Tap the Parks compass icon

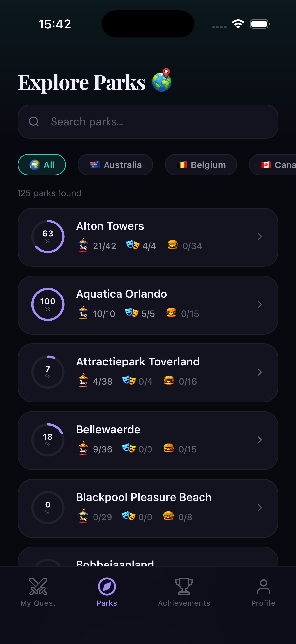pos(107,586)
